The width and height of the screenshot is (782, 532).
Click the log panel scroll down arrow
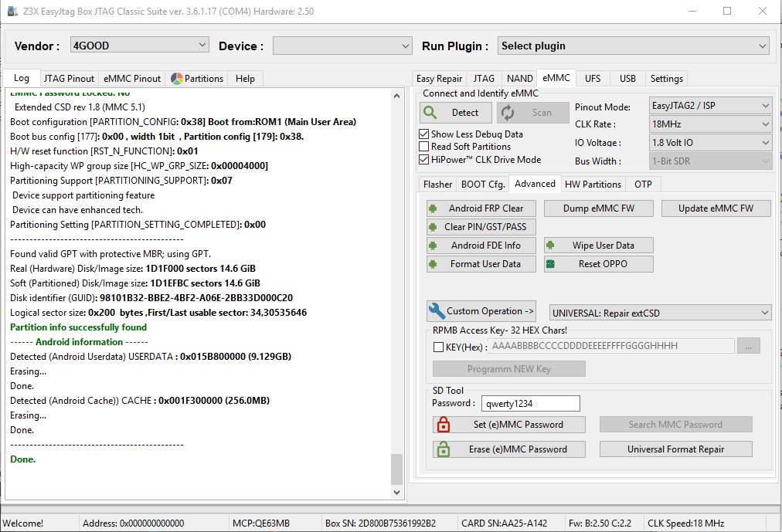pyautogui.click(x=396, y=493)
